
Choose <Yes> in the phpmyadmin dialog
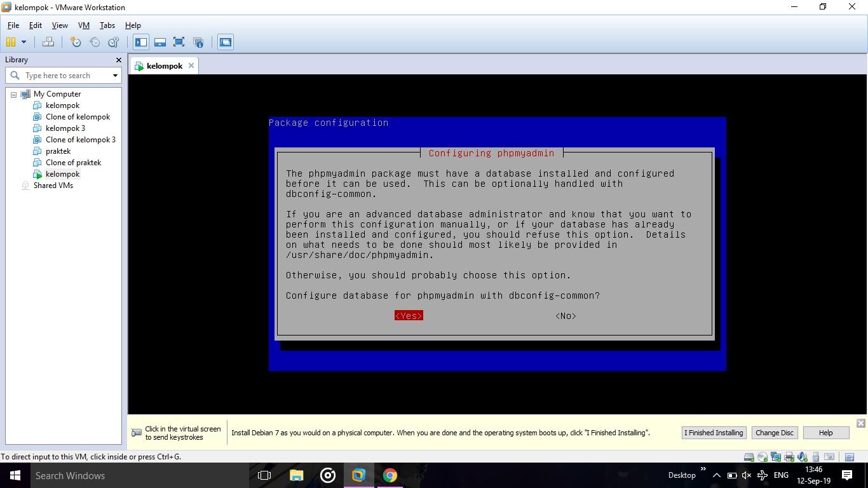[409, 316]
